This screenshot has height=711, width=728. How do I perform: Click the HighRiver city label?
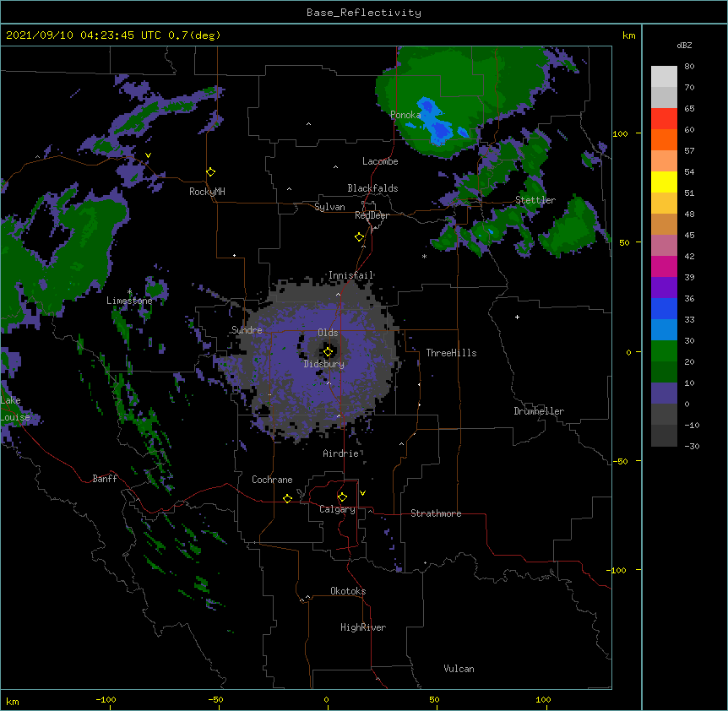point(363,627)
